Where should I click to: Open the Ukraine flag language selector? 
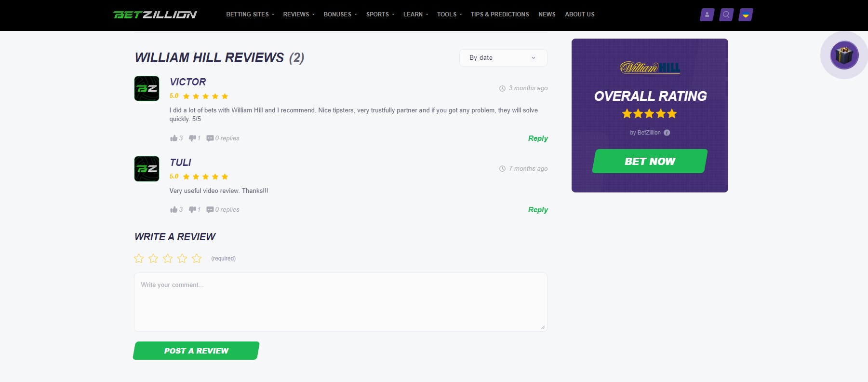pos(746,14)
